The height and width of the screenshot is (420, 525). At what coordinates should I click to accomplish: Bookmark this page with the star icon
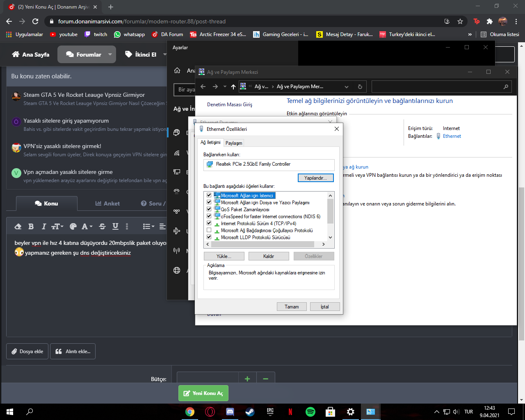460,21
